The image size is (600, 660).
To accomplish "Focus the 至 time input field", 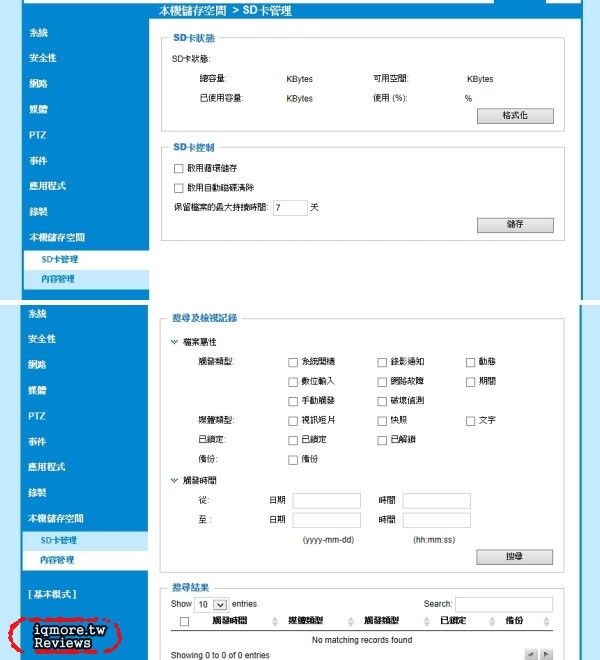I will pos(437,520).
